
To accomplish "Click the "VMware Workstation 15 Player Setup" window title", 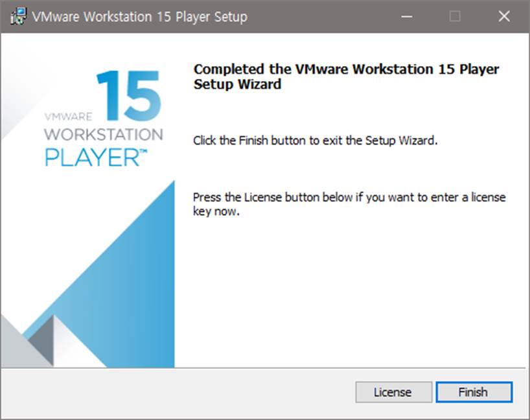I will point(139,17).
